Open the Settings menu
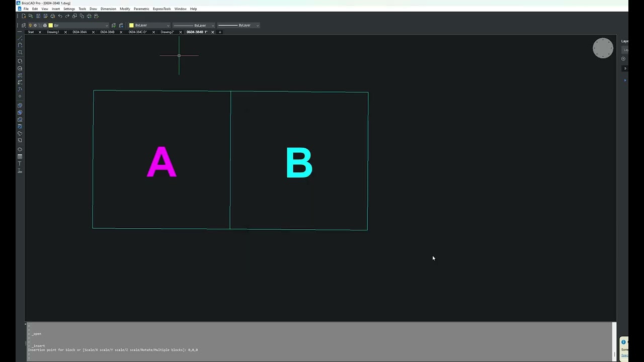644x362 pixels. pyautogui.click(x=69, y=9)
